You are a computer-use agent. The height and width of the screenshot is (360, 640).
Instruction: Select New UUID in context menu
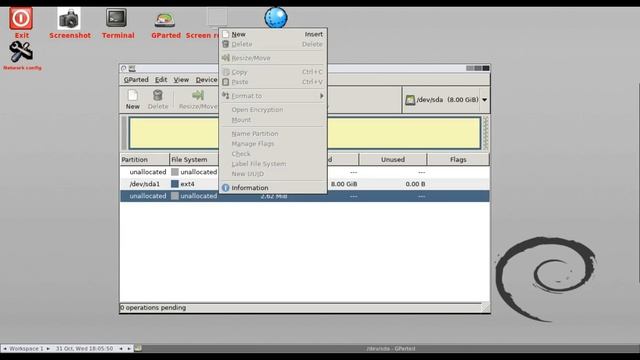pos(273,174)
